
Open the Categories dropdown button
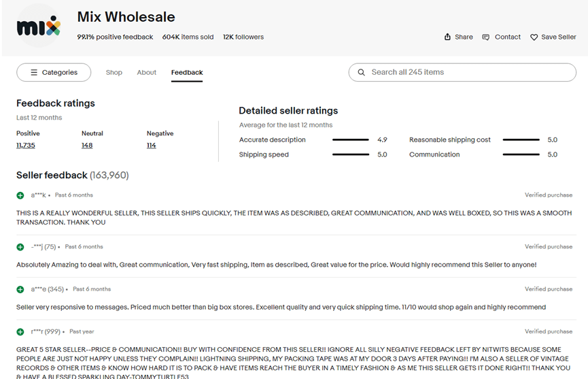click(x=54, y=72)
